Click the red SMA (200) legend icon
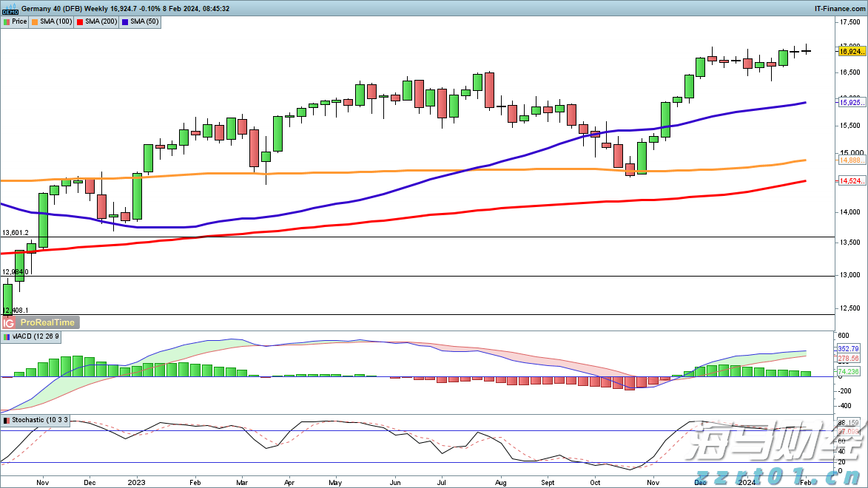Image resolution: width=868 pixels, height=488 pixels. coord(80,22)
